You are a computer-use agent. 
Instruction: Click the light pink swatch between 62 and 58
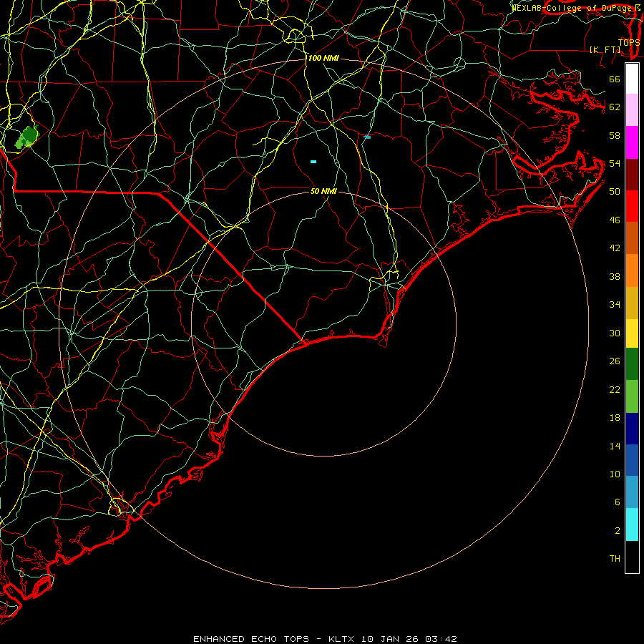tap(632, 109)
